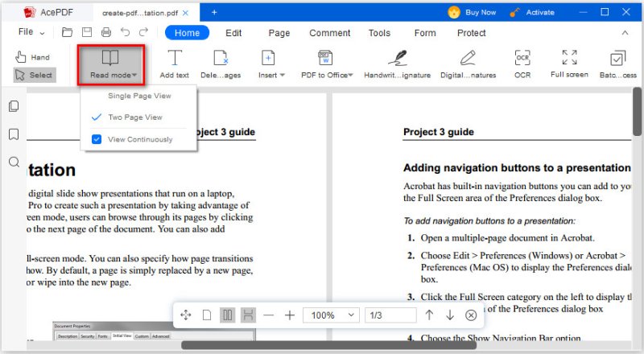Click the print icon

[105, 32]
